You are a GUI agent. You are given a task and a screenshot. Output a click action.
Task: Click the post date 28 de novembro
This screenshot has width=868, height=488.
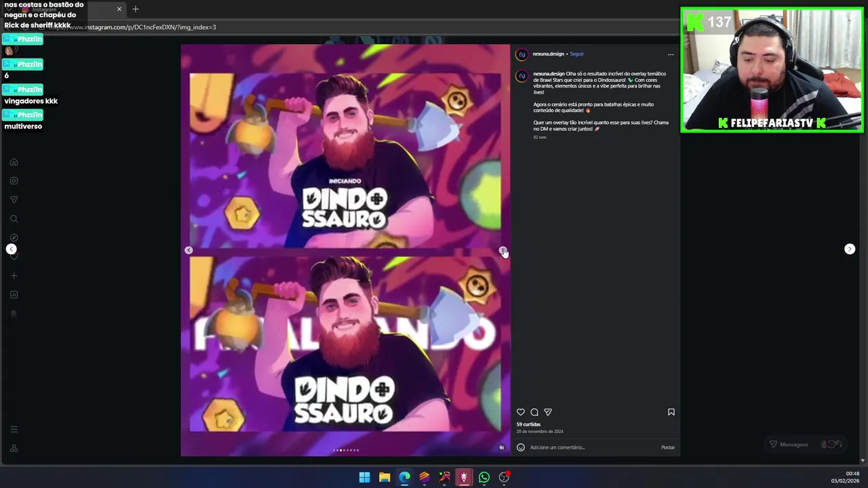point(540,431)
